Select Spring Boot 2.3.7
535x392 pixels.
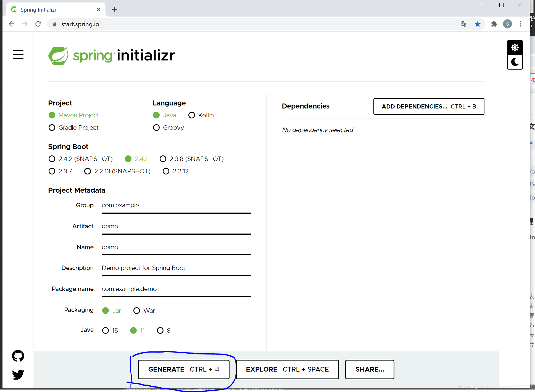60,171
